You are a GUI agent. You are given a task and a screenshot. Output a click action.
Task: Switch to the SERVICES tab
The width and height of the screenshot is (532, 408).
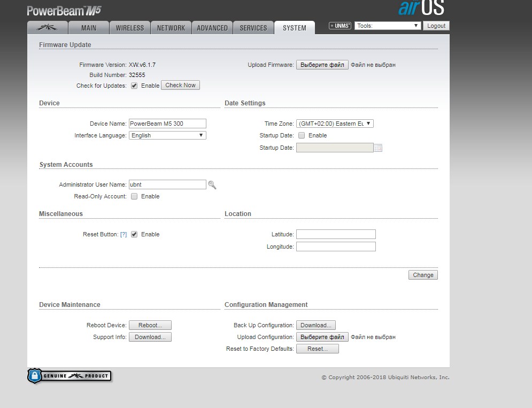[253, 28]
